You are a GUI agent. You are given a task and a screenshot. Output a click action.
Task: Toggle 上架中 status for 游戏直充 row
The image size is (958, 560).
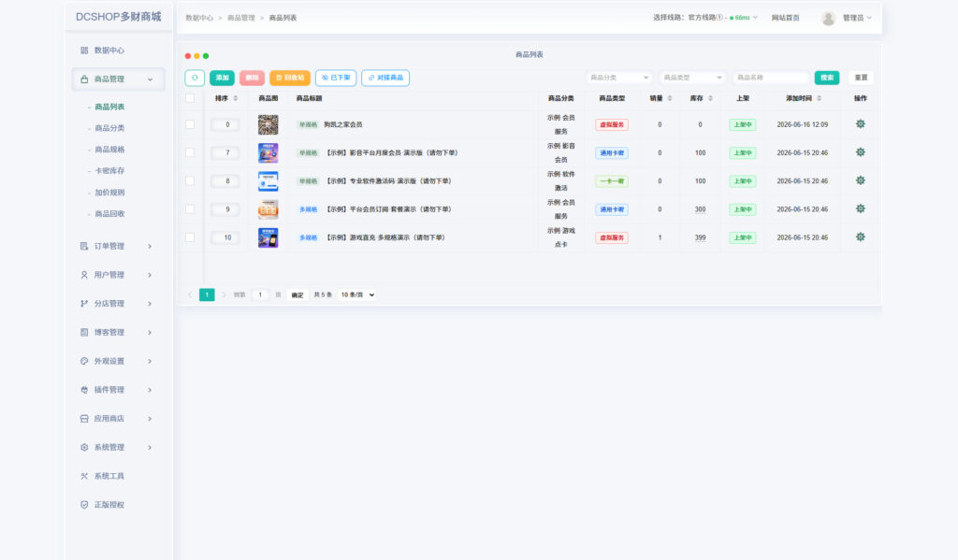pos(742,237)
